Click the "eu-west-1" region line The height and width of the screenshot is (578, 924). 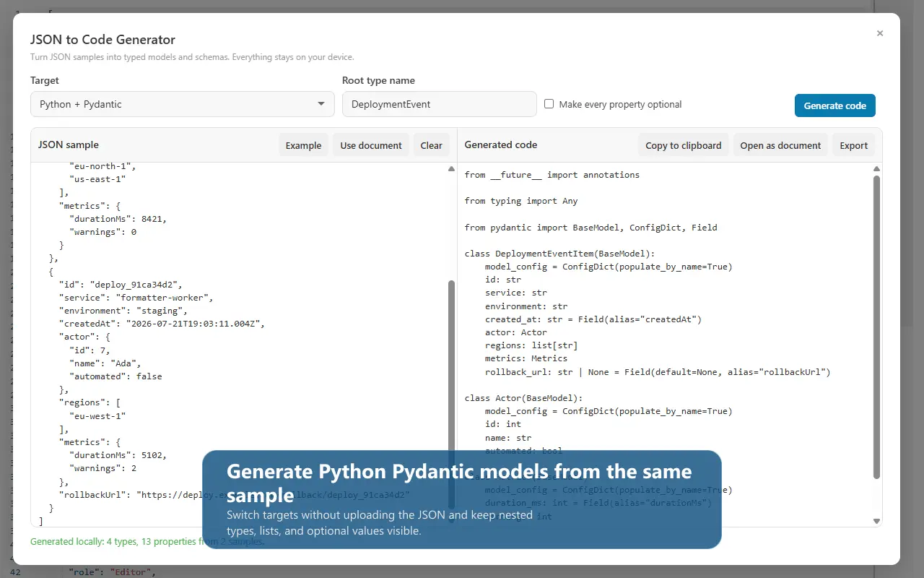pos(97,416)
